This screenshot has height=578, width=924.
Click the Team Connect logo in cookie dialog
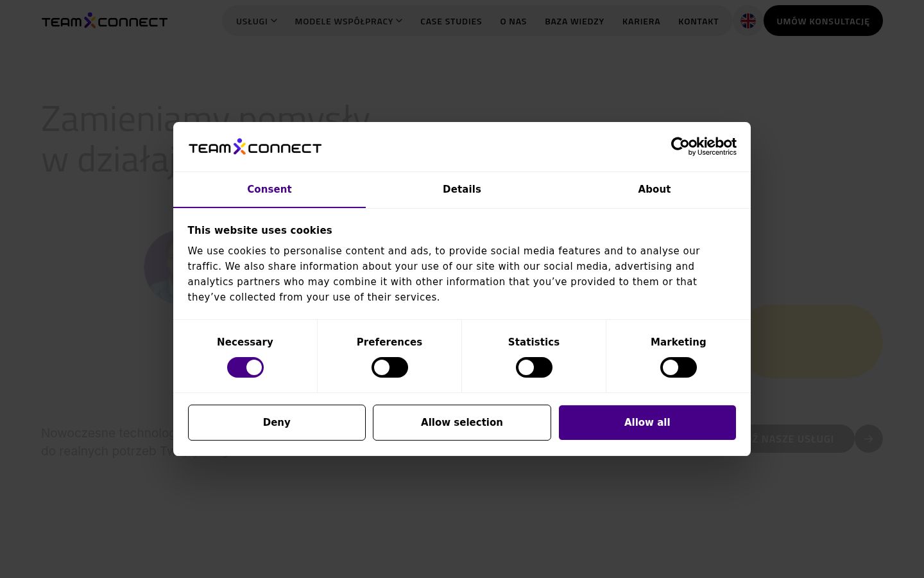click(255, 147)
